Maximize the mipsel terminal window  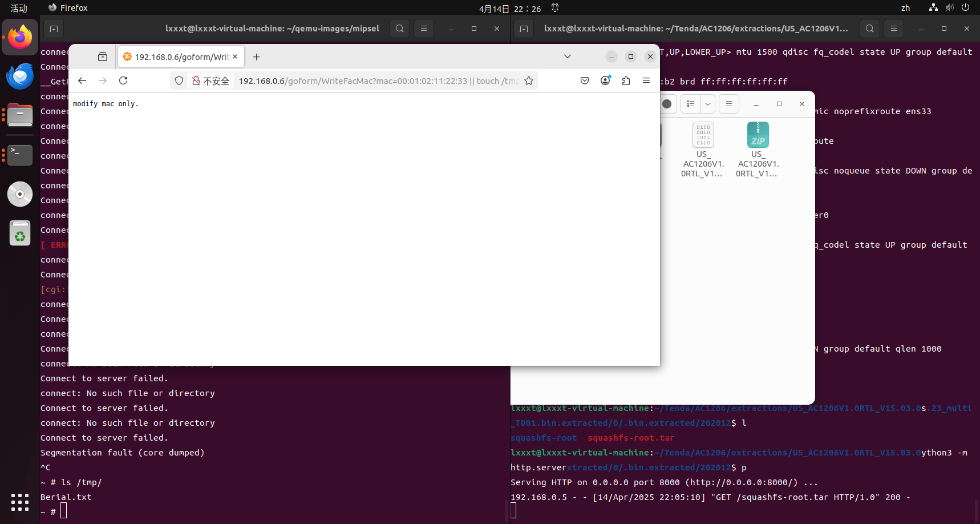coord(474,29)
